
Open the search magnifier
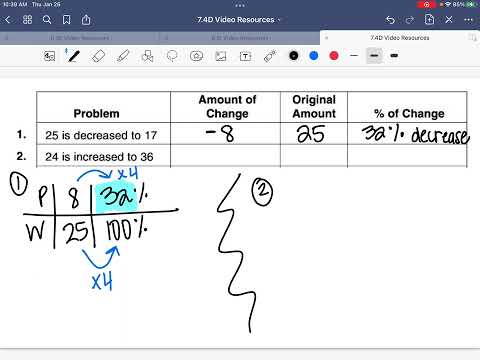point(47,20)
